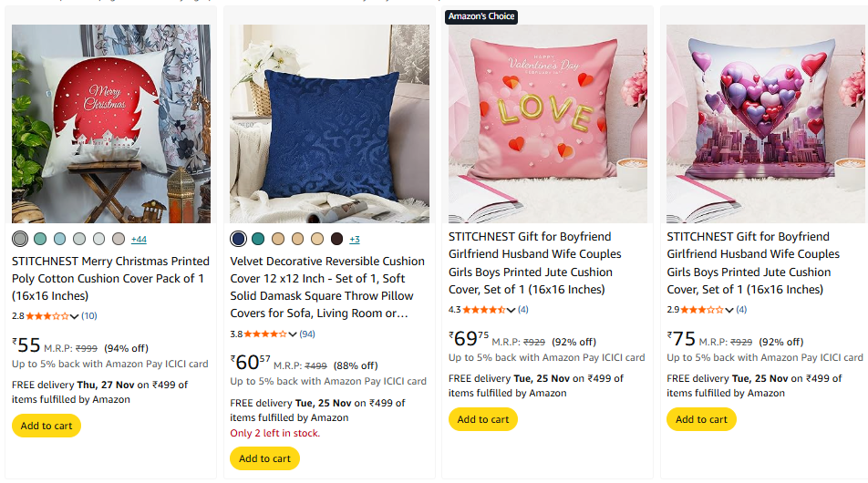Add the Merry Christmas cushion cover to cart
The height and width of the screenshot is (483, 868).
46,426
